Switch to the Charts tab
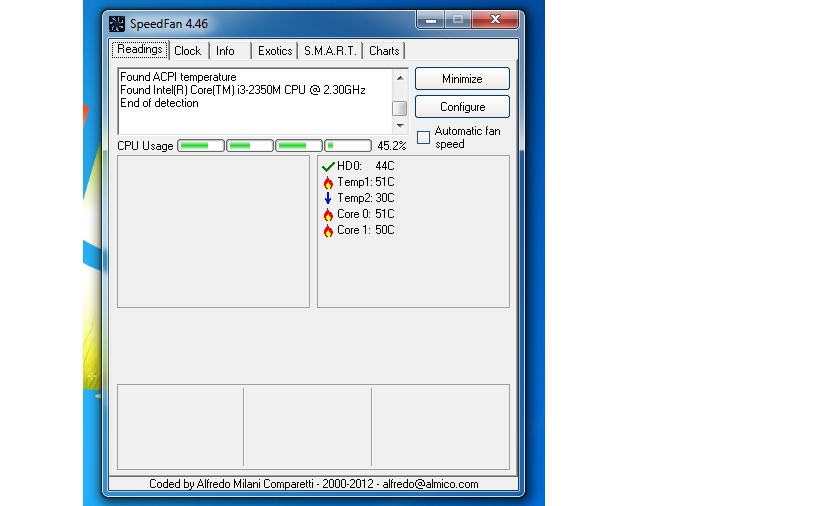Viewport: 819px width, 506px height. point(384,51)
